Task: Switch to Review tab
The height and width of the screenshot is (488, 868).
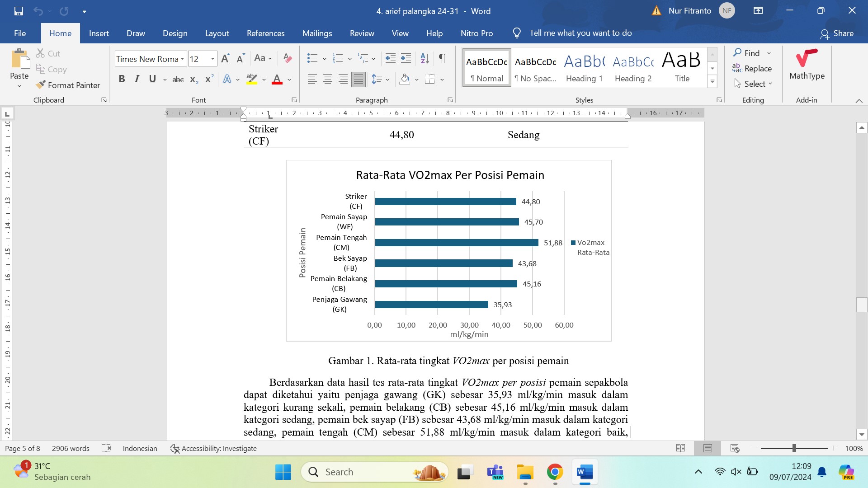Action: click(x=362, y=33)
